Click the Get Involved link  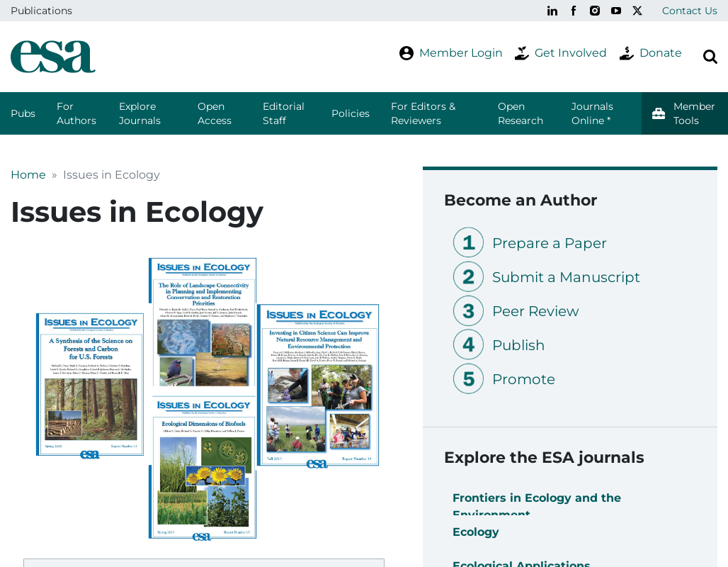point(570,53)
